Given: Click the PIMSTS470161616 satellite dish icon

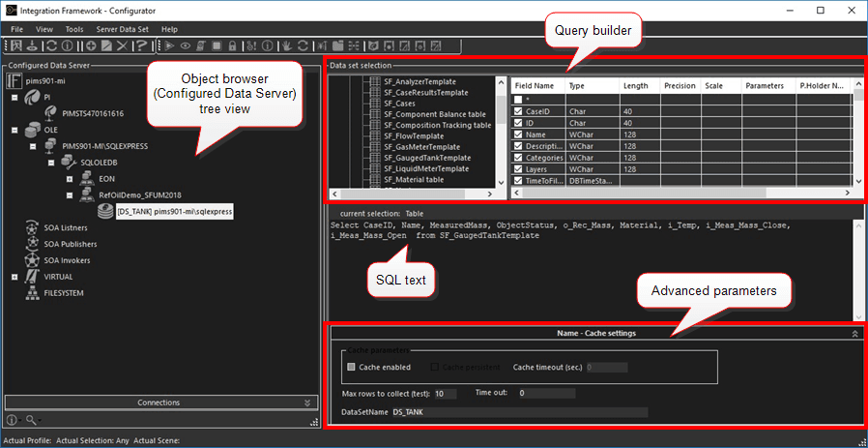Looking at the screenshot, I should (x=50, y=113).
